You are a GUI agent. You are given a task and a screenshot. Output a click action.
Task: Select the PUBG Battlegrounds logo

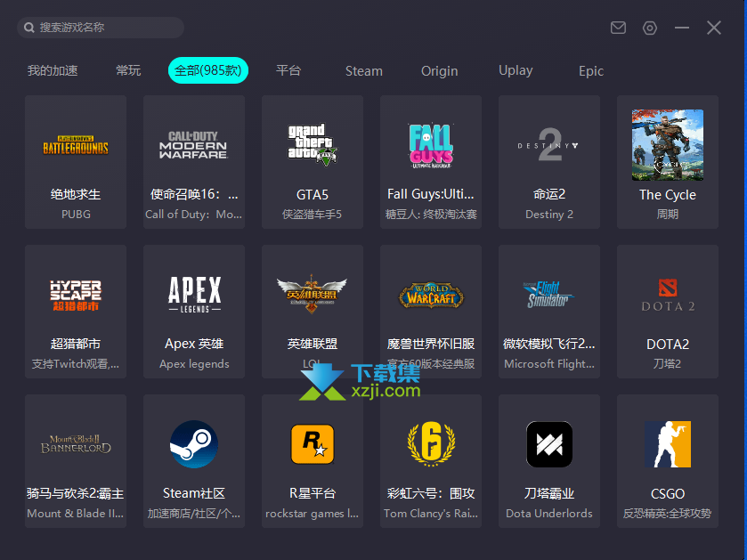(x=76, y=145)
